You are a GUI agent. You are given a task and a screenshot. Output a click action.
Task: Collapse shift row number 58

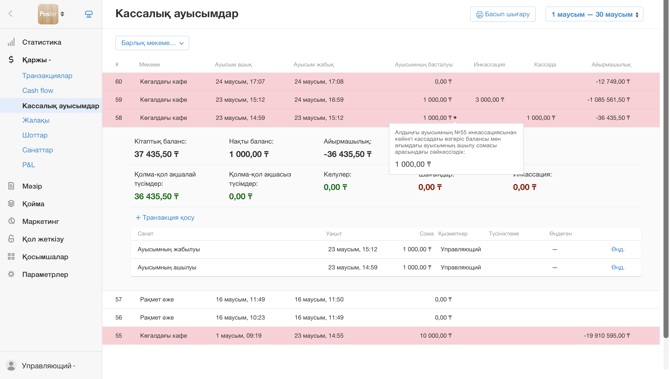coord(381,118)
